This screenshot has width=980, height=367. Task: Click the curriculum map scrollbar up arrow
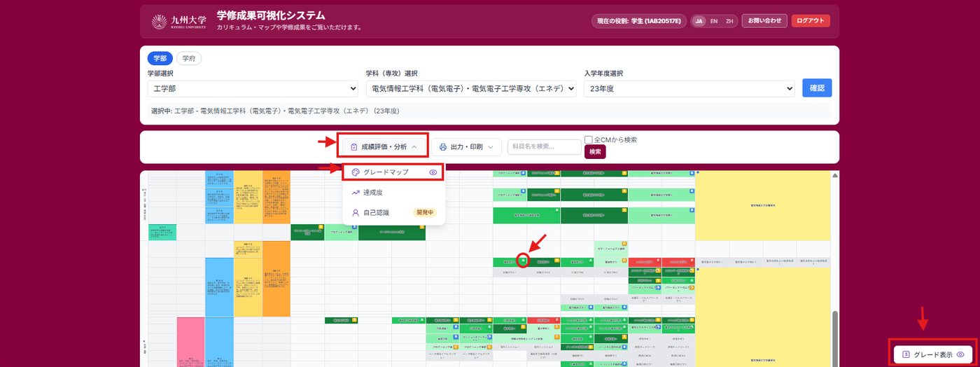834,175
